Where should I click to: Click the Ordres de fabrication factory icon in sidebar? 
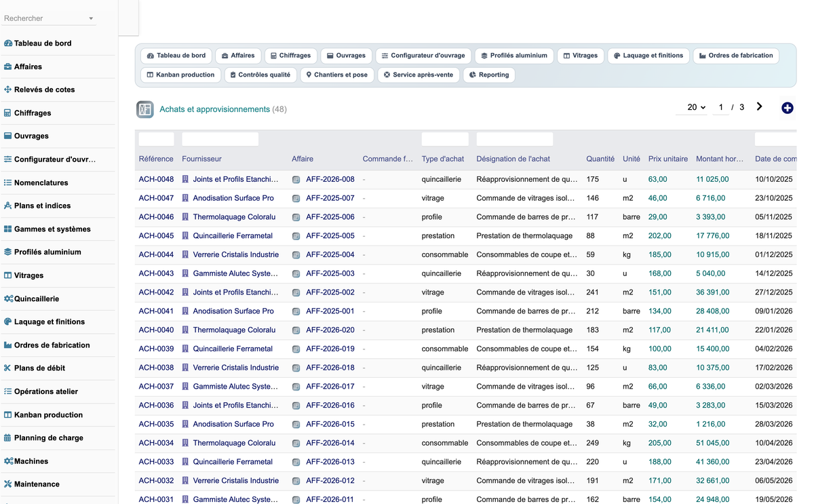[8, 345]
